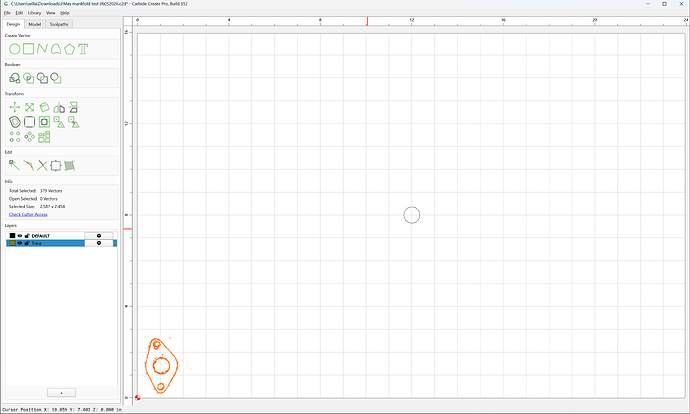Click the first square-and-triangle Align icon

pyautogui.click(x=59, y=122)
